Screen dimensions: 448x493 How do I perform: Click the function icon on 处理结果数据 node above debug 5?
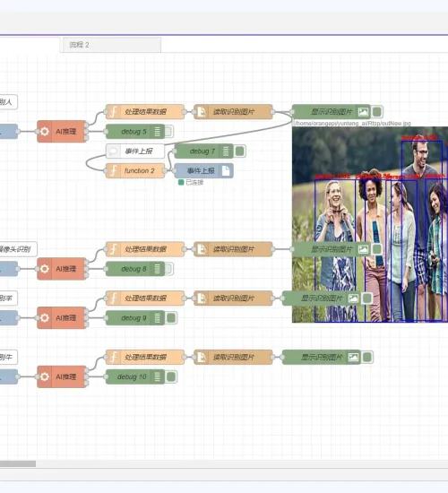[x=114, y=112]
